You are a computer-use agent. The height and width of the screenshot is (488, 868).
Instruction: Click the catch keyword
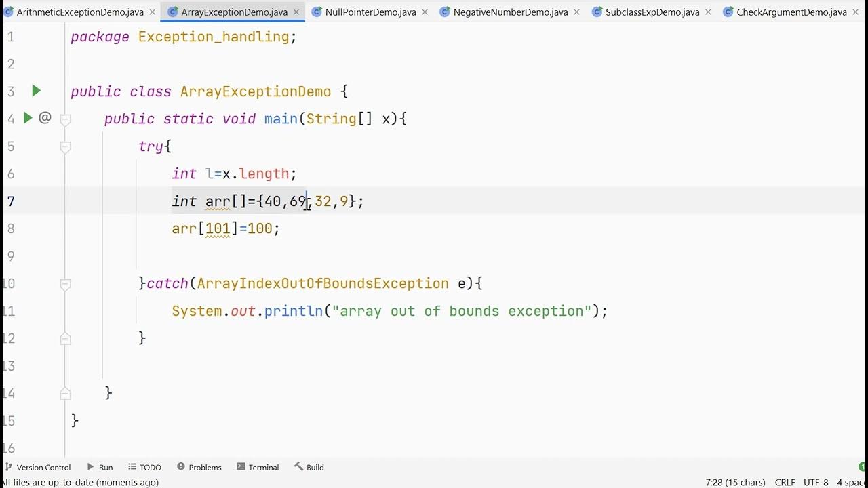(167, 283)
